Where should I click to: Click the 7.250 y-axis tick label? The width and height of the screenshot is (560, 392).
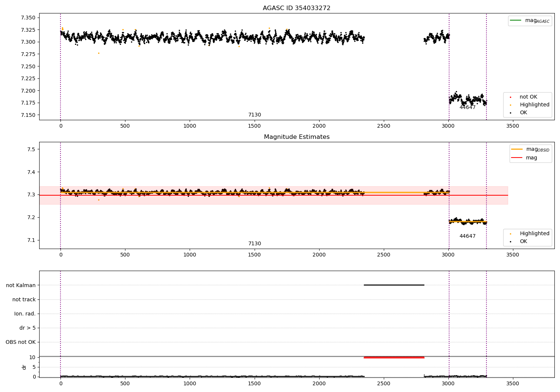[x=28, y=66]
